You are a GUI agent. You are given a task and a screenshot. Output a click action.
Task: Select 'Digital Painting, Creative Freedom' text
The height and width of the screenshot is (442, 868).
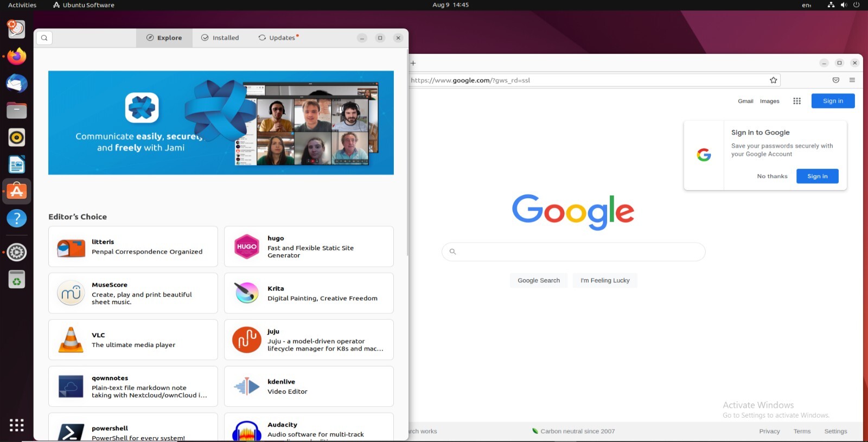pos(322,299)
